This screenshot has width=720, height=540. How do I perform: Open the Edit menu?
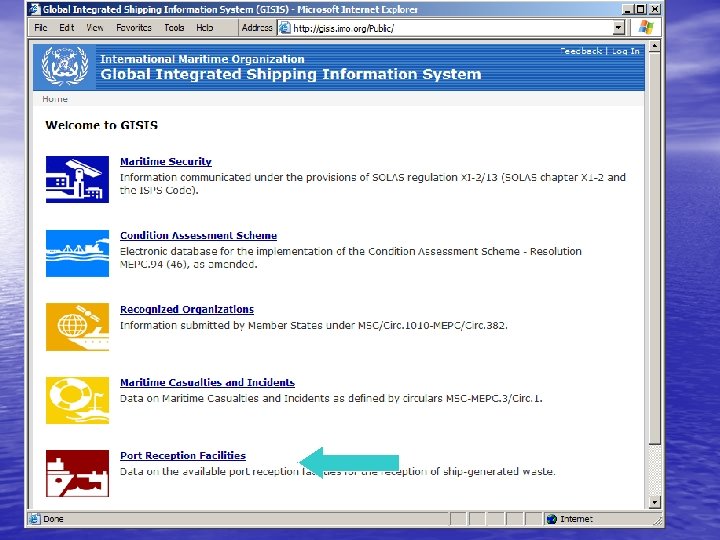pyautogui.click(x=67, y=28)
